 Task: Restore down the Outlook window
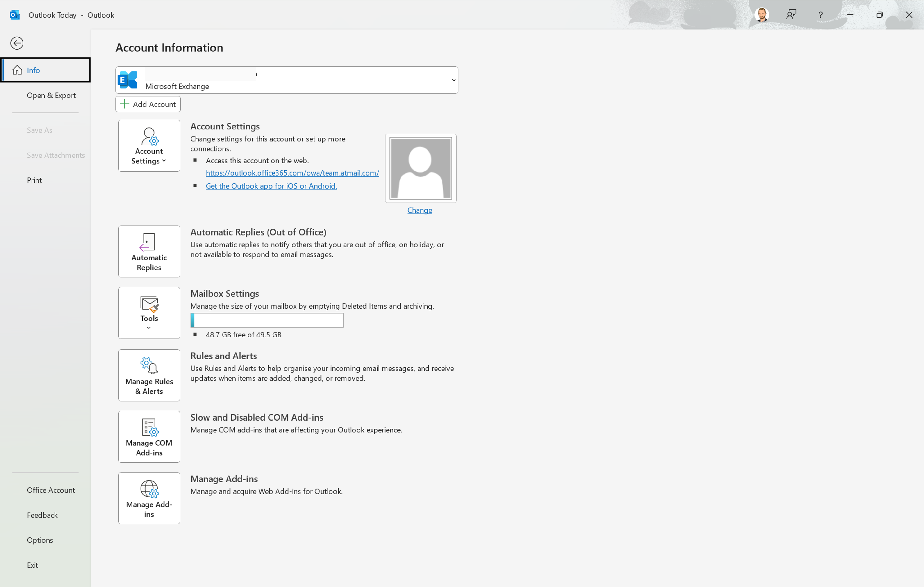coord(879,15)
